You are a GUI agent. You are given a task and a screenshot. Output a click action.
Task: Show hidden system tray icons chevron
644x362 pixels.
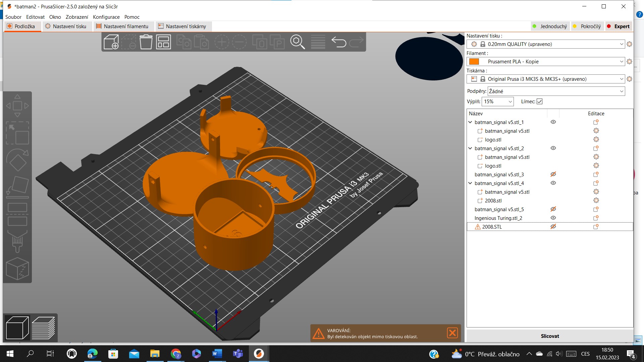(x=529, y=354)
